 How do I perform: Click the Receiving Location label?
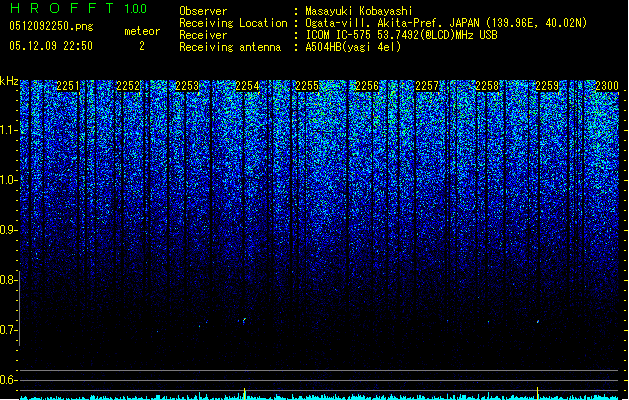click(233, 23)
